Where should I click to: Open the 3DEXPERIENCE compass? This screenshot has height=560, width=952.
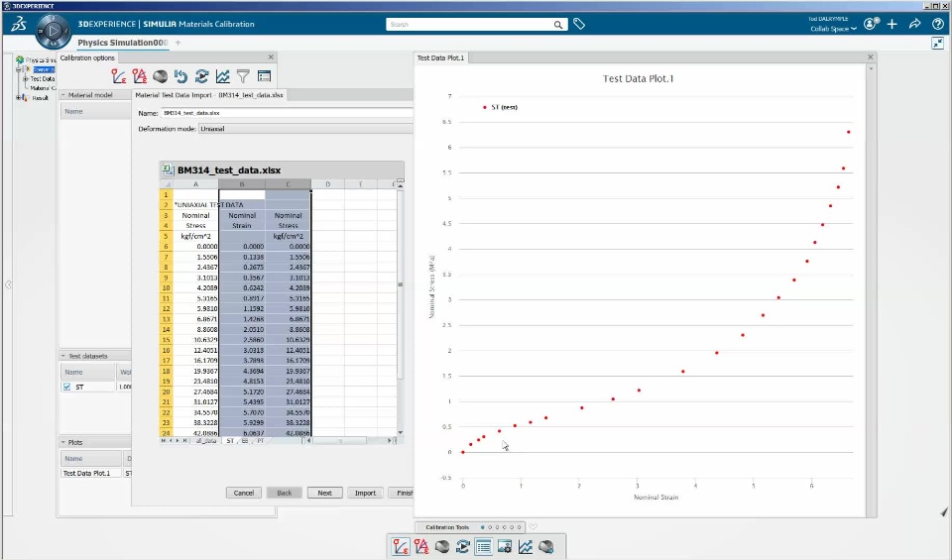coord(54,31)
